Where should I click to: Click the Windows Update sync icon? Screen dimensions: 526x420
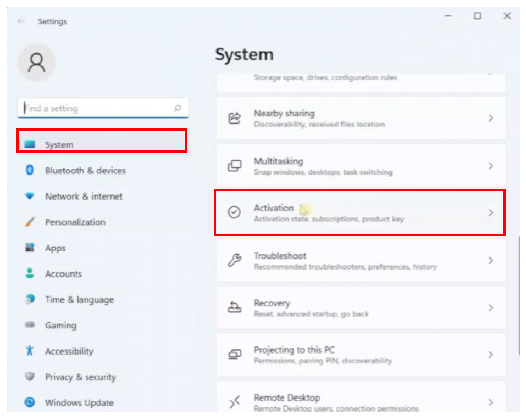[x=30, y=402]
